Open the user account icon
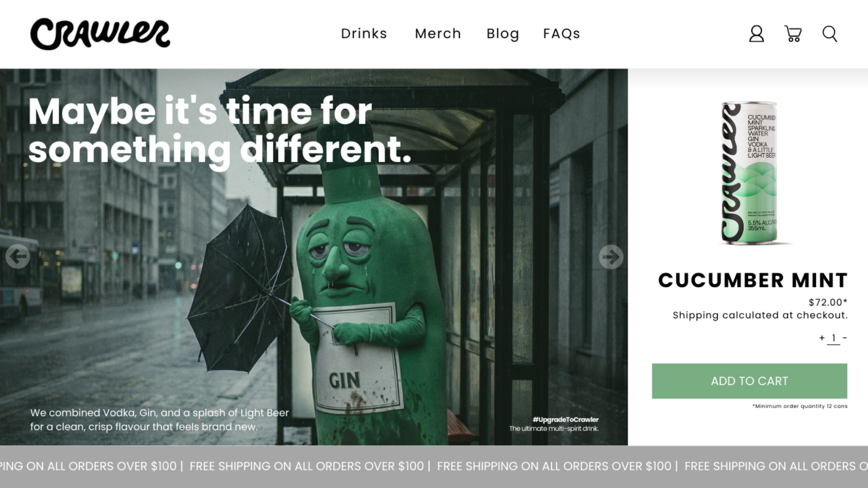868x488 pixels. pos(756,34)
